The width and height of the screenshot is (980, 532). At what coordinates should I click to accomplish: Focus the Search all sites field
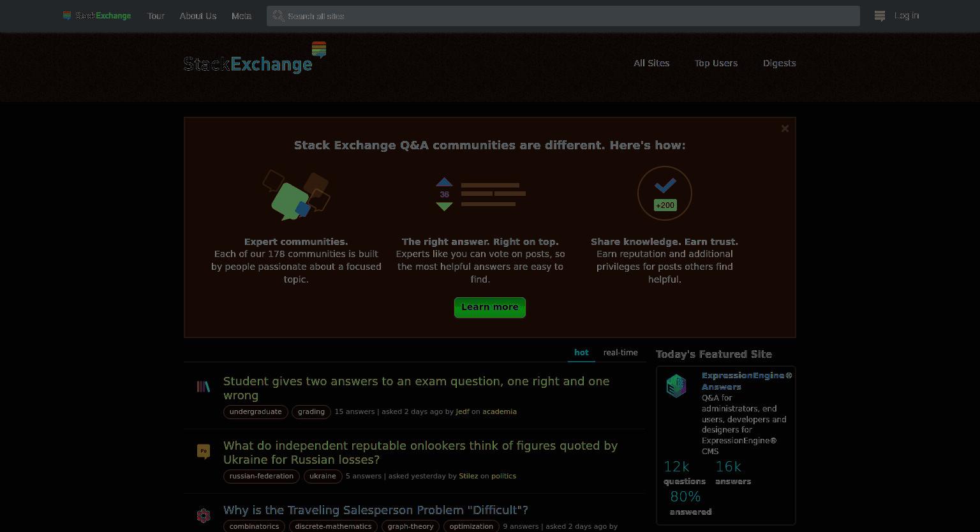563,16
